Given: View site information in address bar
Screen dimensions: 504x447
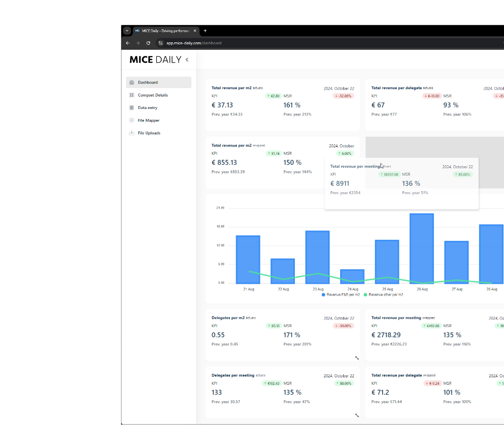Looking at the screenshot, I should [160, 43].
